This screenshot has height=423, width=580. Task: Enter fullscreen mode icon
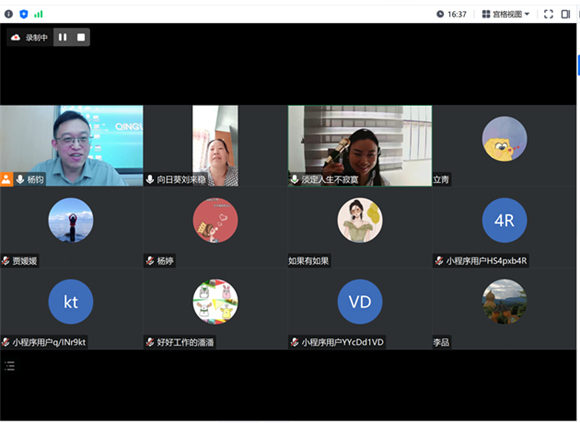(549, 14)
